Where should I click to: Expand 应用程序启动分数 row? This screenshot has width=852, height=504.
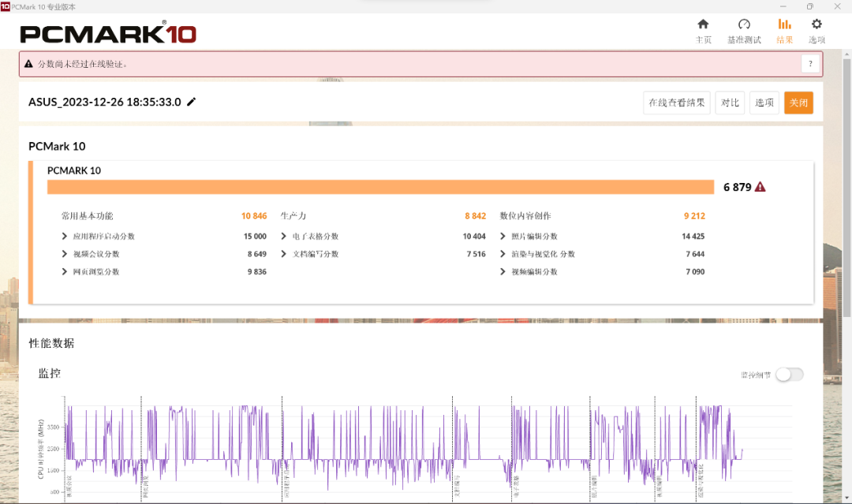point(65,237)
